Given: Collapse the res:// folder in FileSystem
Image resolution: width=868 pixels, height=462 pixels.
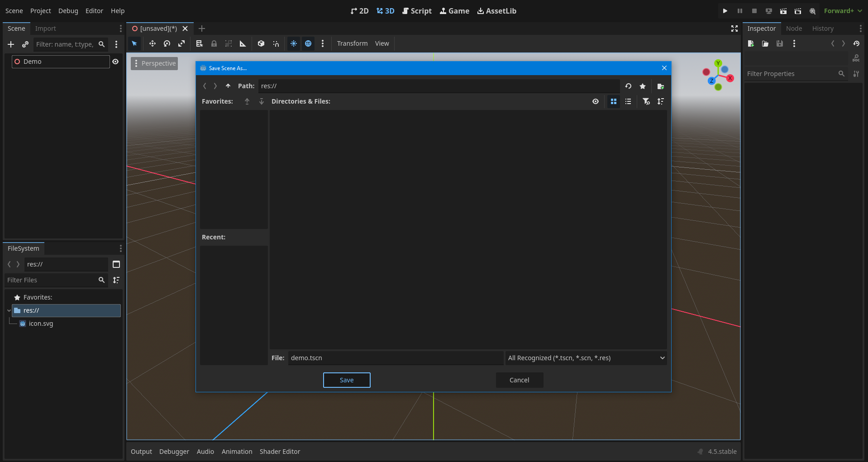Looking at the screenshot, I should point(9,310).
